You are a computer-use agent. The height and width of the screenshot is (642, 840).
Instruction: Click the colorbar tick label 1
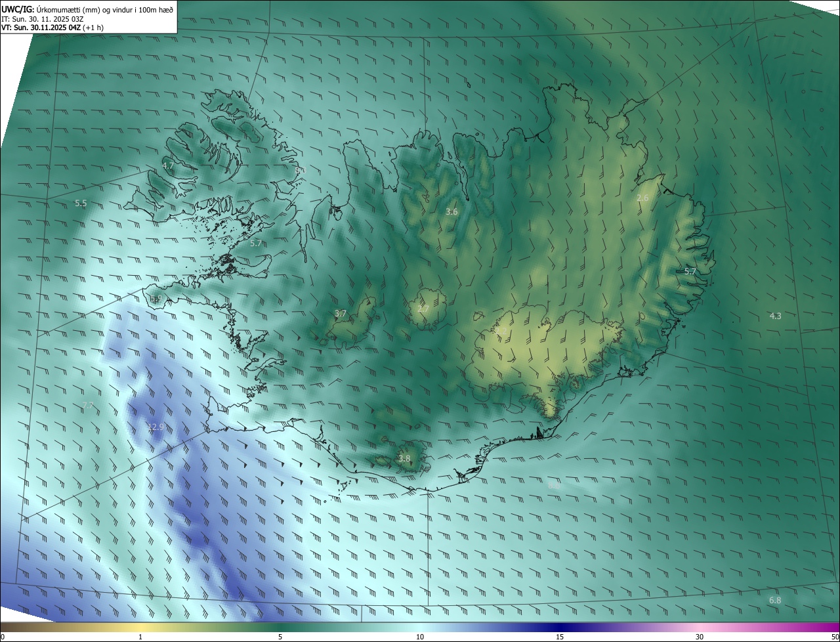[140, 637]
